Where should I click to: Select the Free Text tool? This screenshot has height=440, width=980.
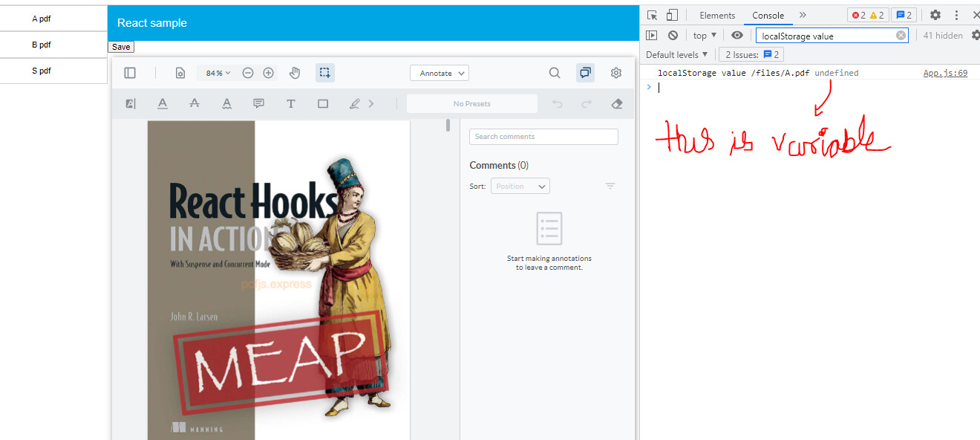[x=291, y=104]
